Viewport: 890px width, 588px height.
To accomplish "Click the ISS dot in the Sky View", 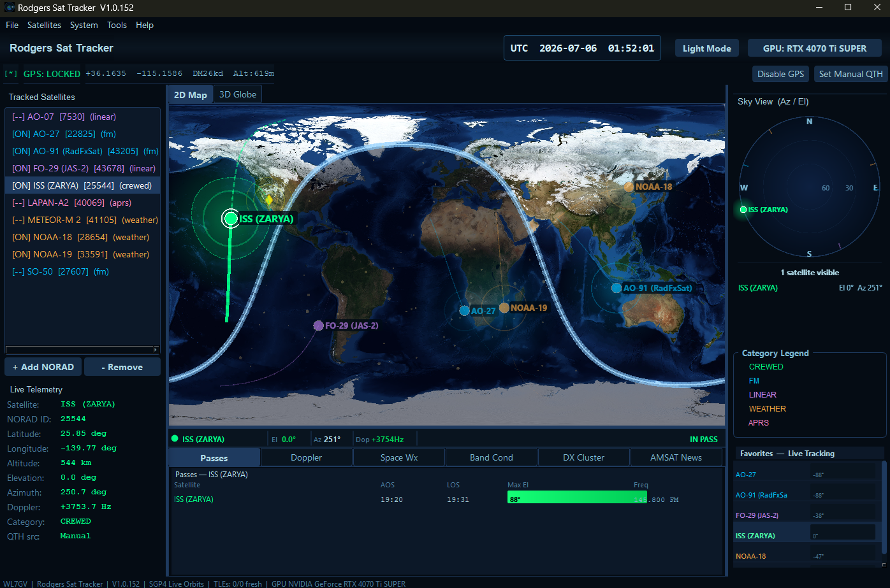I will 743,210.
